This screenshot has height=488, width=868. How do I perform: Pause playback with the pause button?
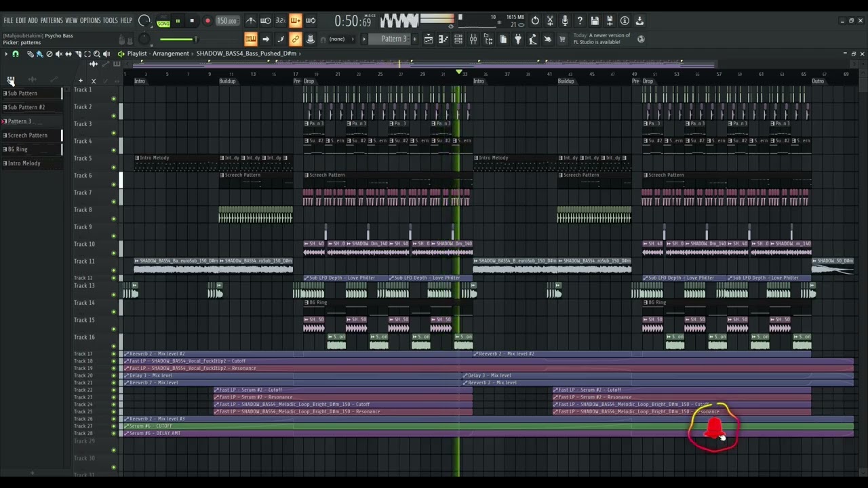(x=178, y=21)
